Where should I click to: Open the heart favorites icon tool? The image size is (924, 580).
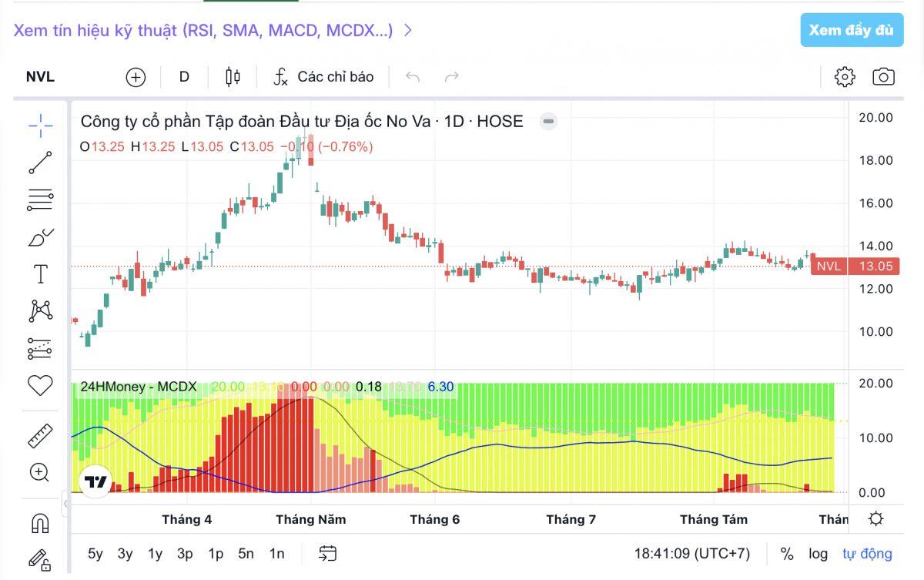[40, 385]
